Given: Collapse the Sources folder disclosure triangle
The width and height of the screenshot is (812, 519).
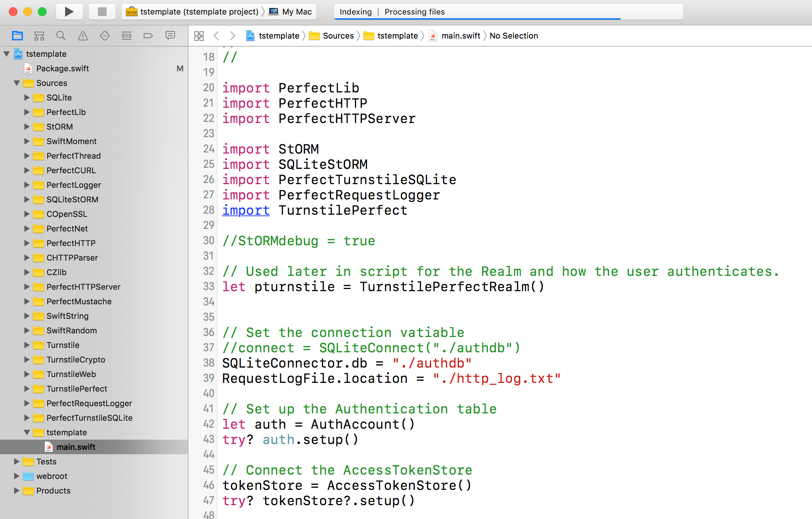Looking at the screenshot, I should coord(17,83).
